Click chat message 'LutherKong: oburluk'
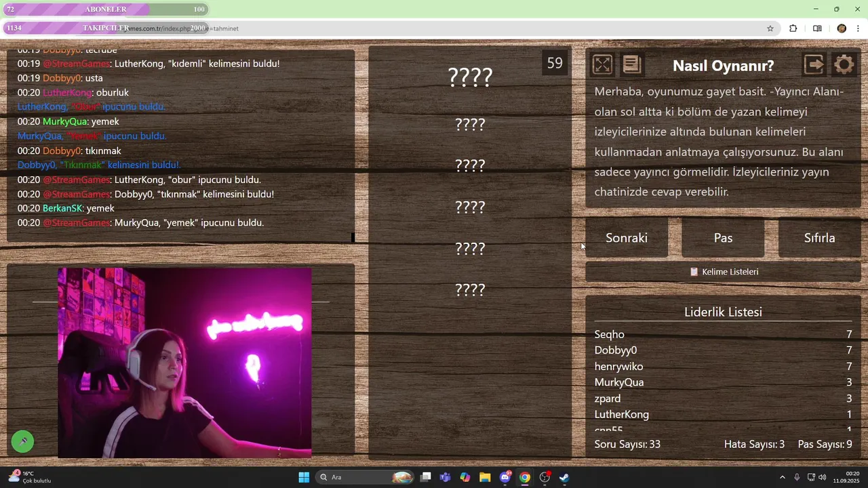 point(73,92)
